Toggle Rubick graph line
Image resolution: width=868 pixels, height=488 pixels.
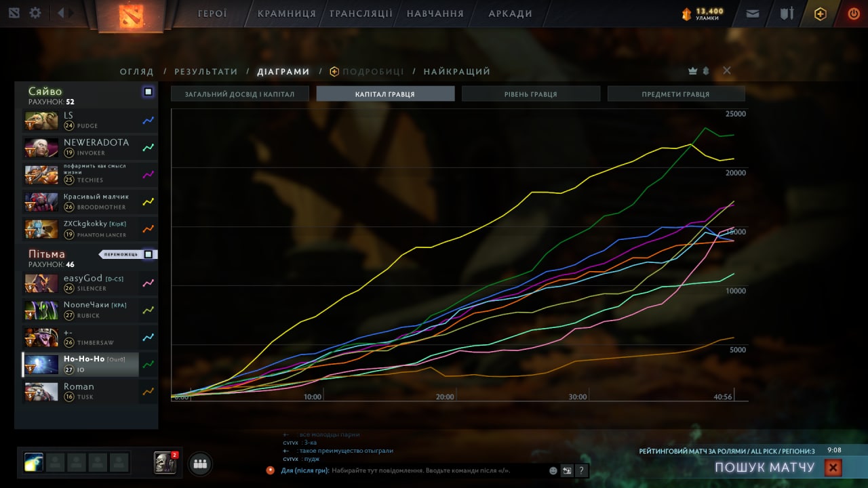(x=149, y=310)
